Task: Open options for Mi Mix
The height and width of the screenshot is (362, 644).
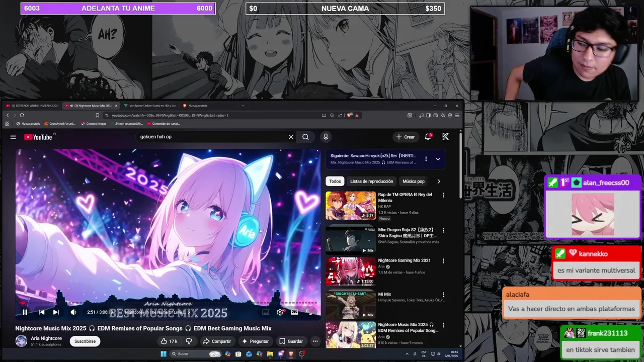Action: pyautogui.click(x=443, y=295)
